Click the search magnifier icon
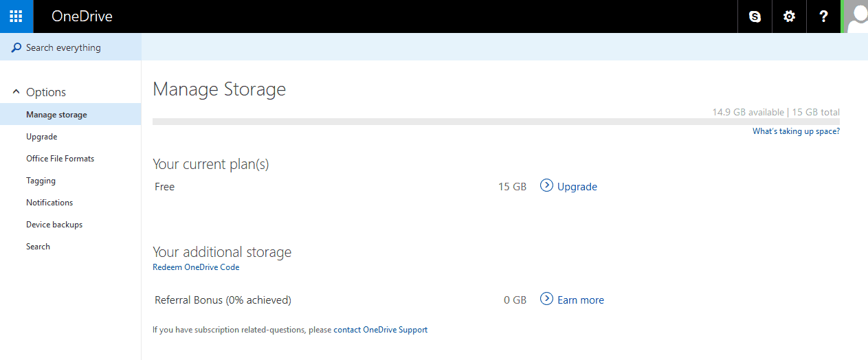The width and height of the screenshot is (868, 360). click(x=16, y=47)
